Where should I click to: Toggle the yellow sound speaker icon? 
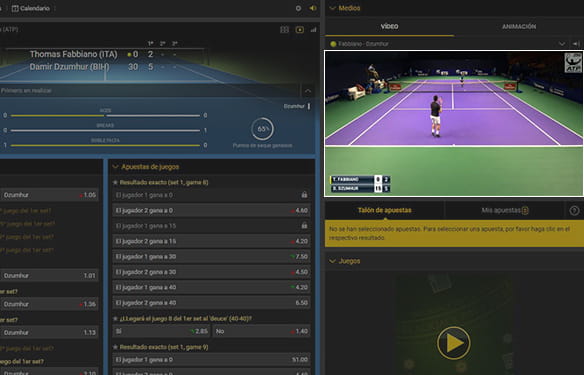tap(313, 8)
